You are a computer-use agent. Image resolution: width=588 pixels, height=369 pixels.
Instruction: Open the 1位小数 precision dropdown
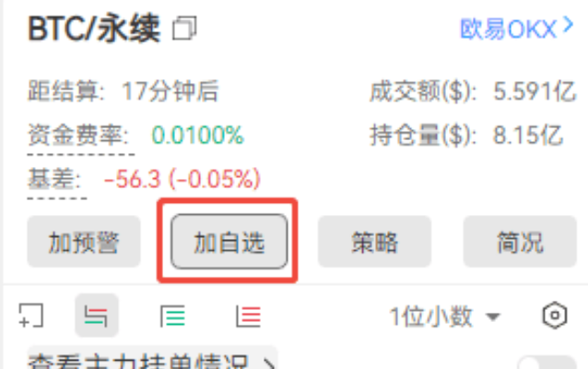[445, 316]
